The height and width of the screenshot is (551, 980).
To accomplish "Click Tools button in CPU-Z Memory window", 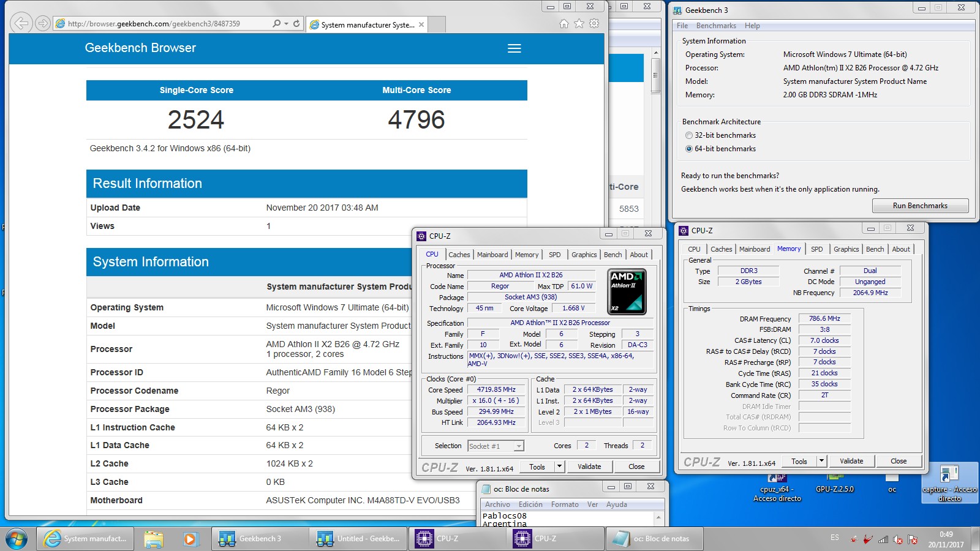I will [x=799, y=461].
